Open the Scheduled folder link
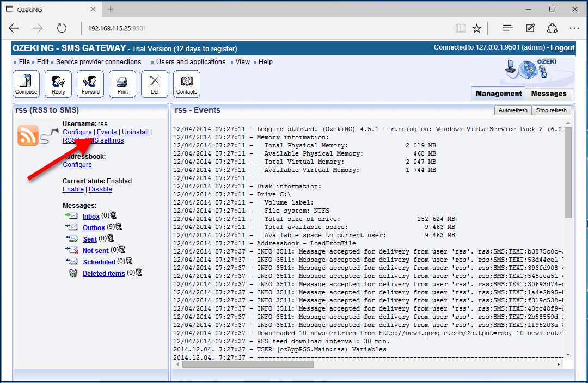Screen dimensions: 588x383 99,262
